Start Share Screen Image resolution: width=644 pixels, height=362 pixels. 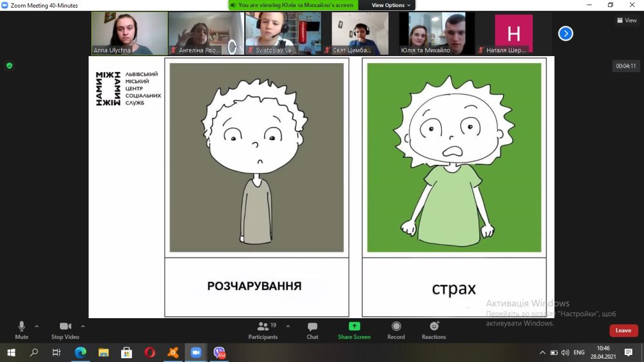[354, 330]
